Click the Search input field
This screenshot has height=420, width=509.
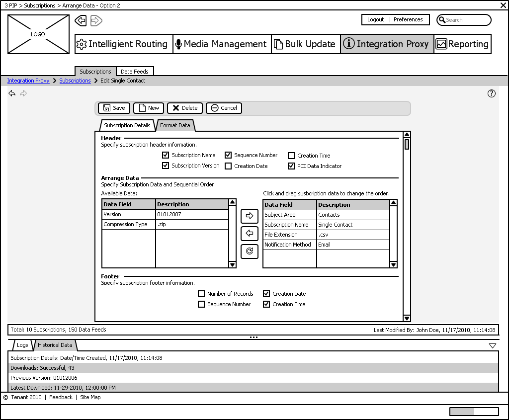tap(466, 20)
